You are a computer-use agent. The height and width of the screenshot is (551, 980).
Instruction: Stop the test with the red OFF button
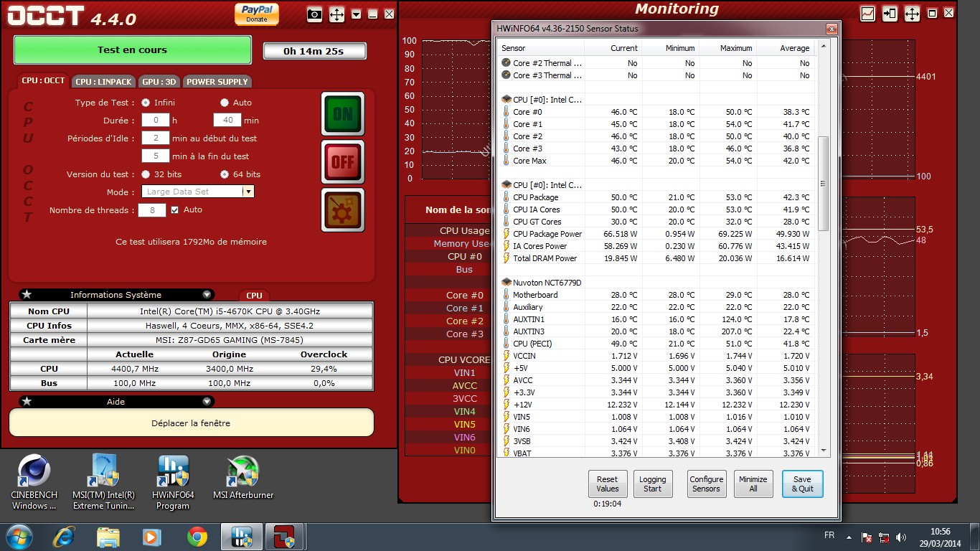[x=343, y=161]
